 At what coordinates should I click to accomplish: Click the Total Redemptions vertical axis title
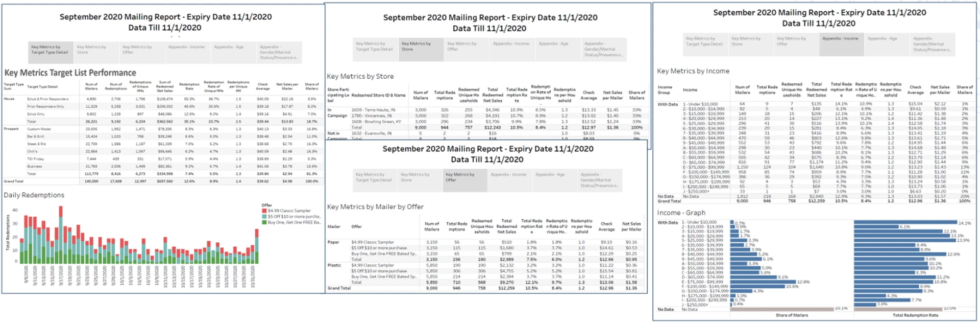coord(8,233)
